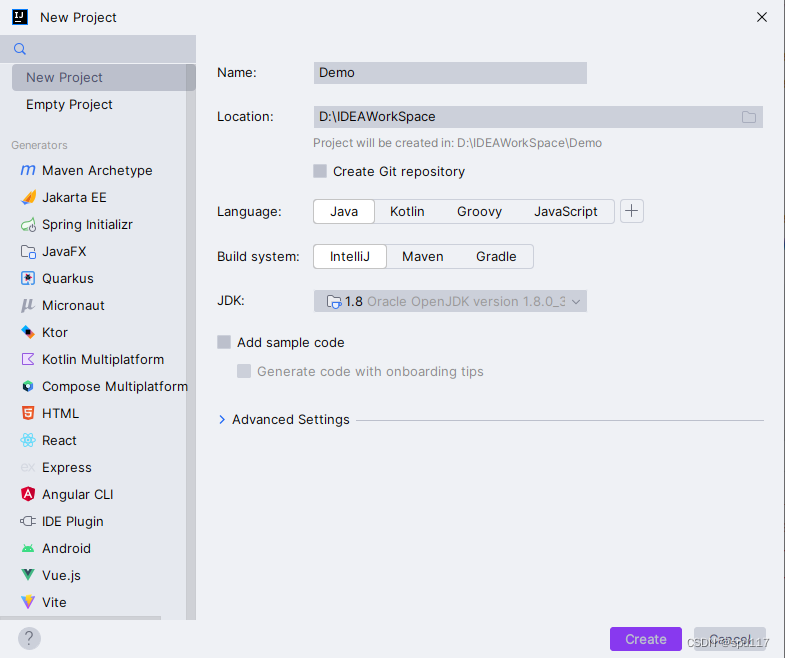Screen dimensions: 785x658
Task: Click the Compose Multiplatform icon
Action: coord(28,387)
